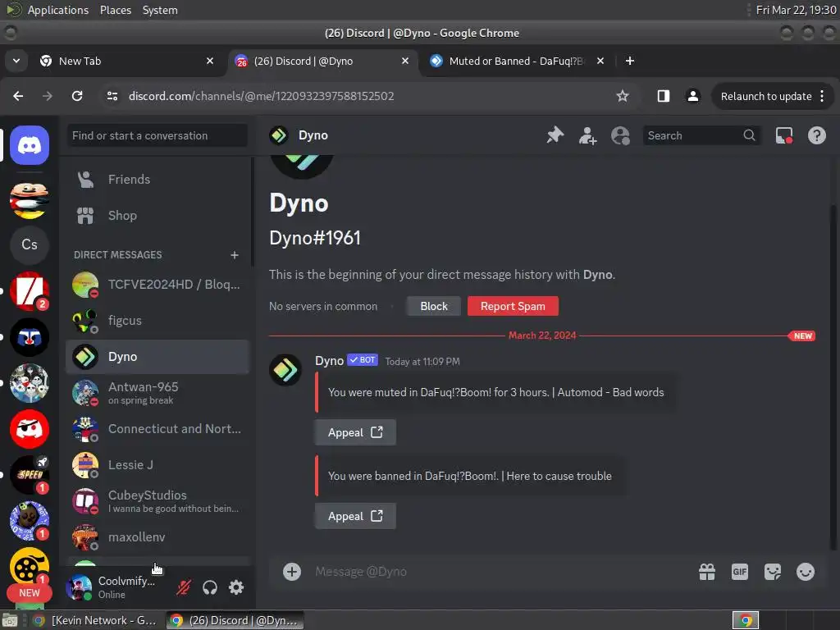
Task: Open a new Chrome tab
Action: [630, 61]
